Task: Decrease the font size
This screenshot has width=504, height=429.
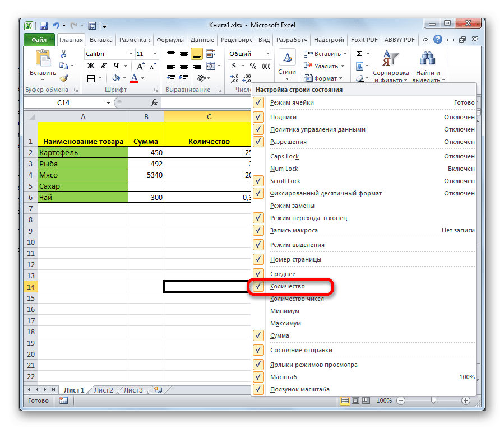Action: coord(152,66)
